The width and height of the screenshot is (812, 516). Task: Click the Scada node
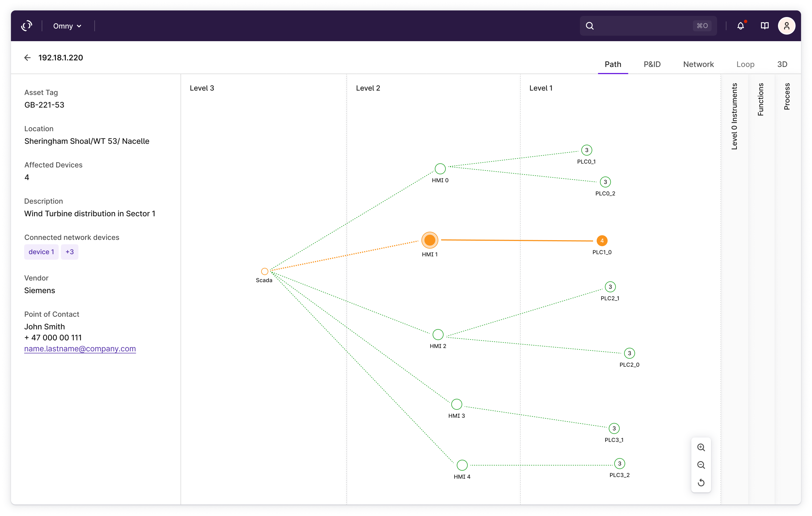click(264, 271)
